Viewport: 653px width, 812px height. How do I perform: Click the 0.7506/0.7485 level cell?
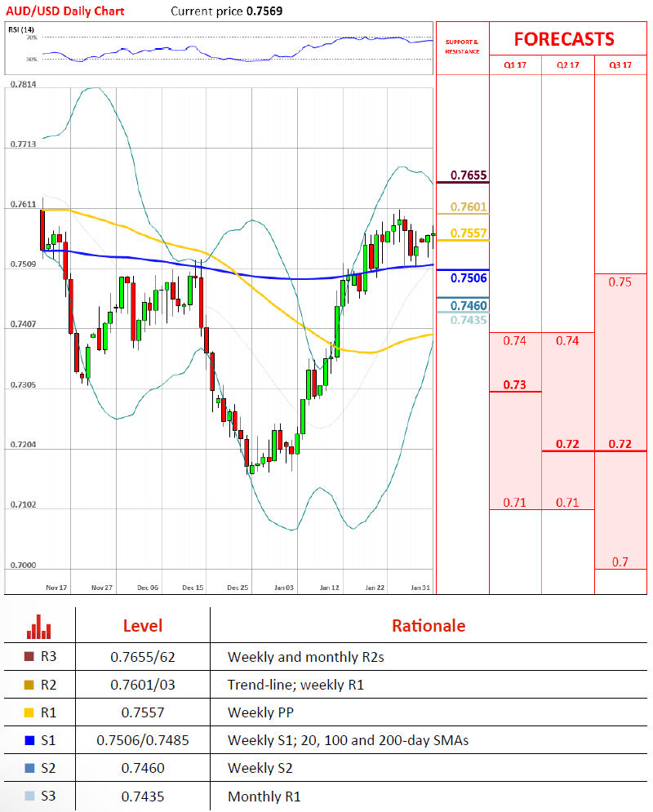click(x=143, y=740)
